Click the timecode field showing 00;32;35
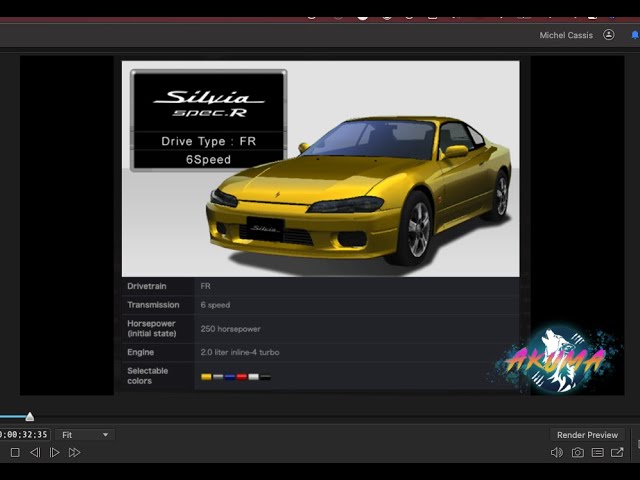Screen dimensions: 640x480 coord(24,435)
